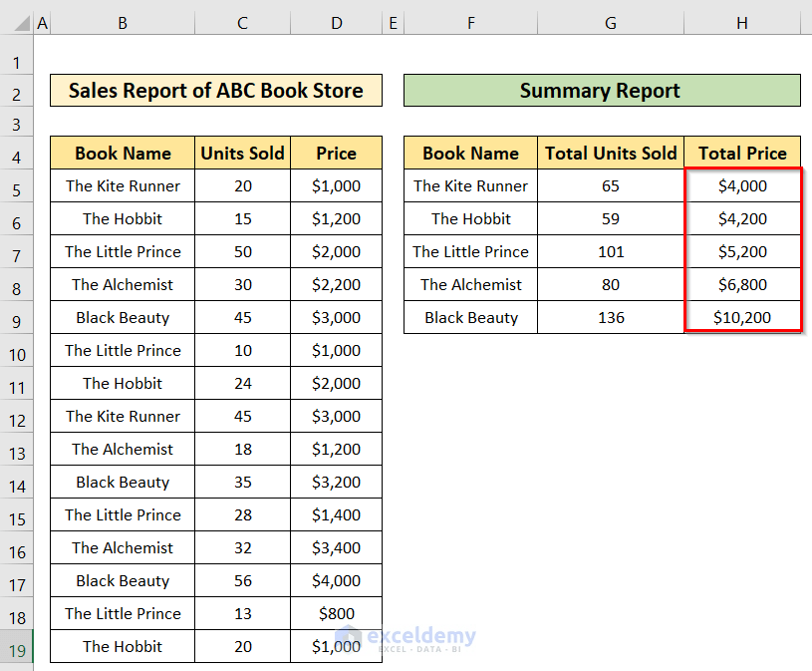The height and width of the screenshot is (671, 812).
Task: Select the $10,200 cell for Black Beauty
Action: click(x=742, y=317)
